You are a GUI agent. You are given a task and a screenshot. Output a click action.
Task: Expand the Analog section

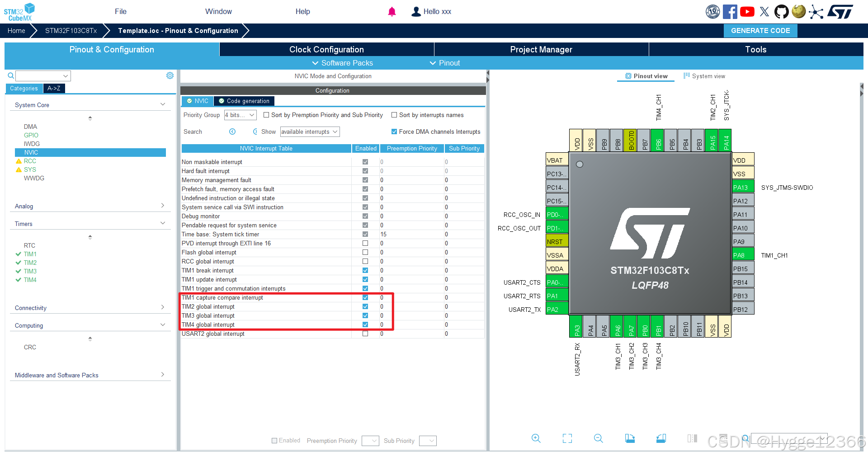coord(163,206)
